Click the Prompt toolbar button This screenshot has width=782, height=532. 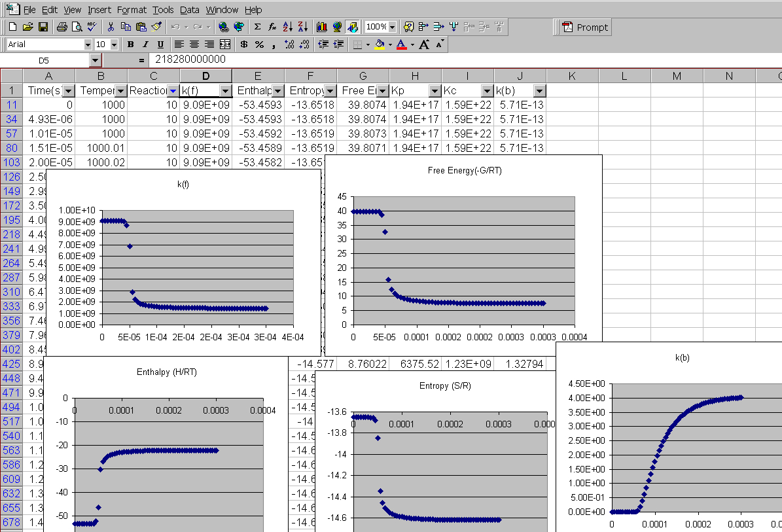pos(585,27)
